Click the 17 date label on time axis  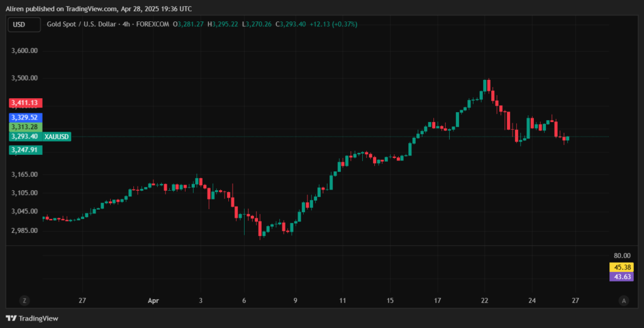[438, 301]
